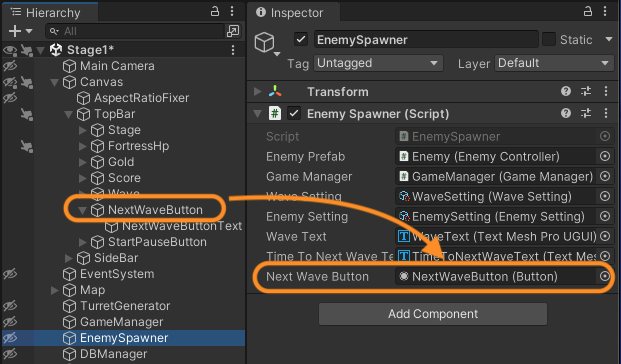This screenshot has height=364, width=621.
Task: Open Enemy Spawner script options menu
Action: tap(606, 114)
